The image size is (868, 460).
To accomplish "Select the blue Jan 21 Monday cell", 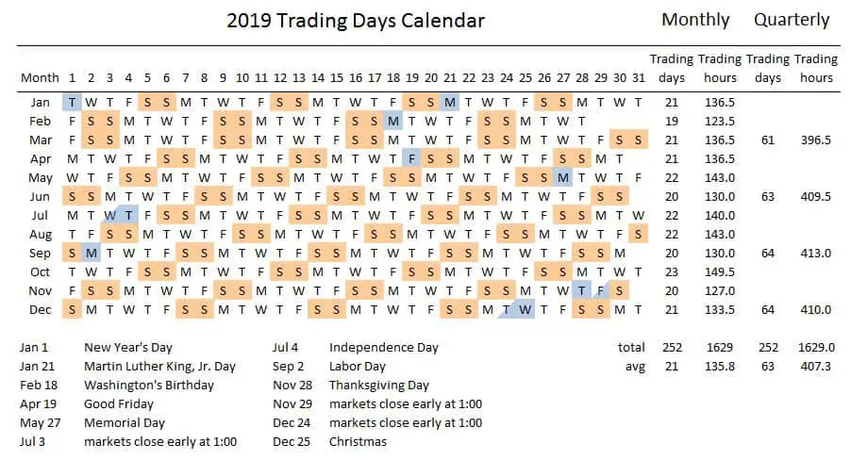I will 450,103.
